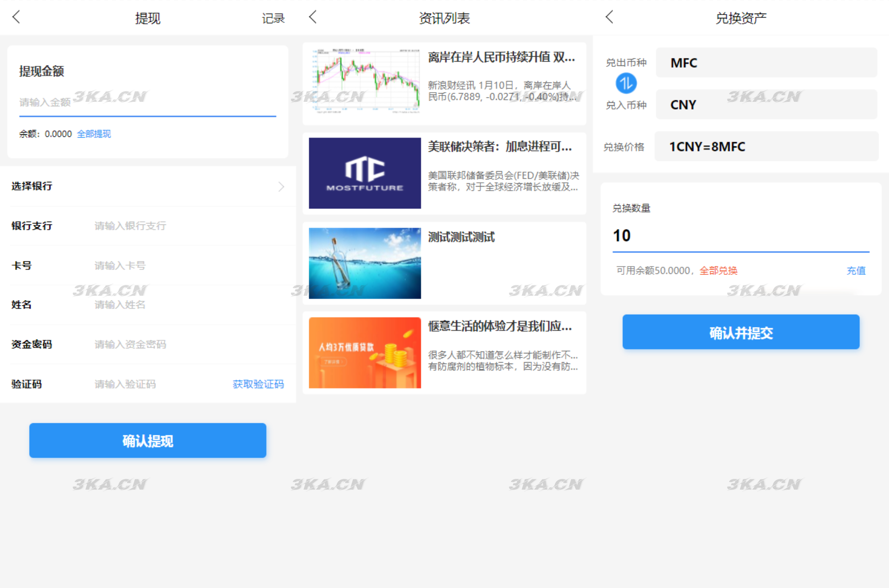This screenshot has width=889, height=588.
Task: Click the 充值 recharge link
Action: tap(856, 270)
